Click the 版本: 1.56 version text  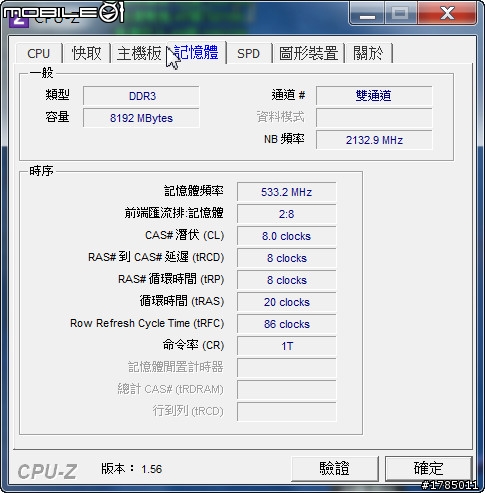[x=132, y=469]
